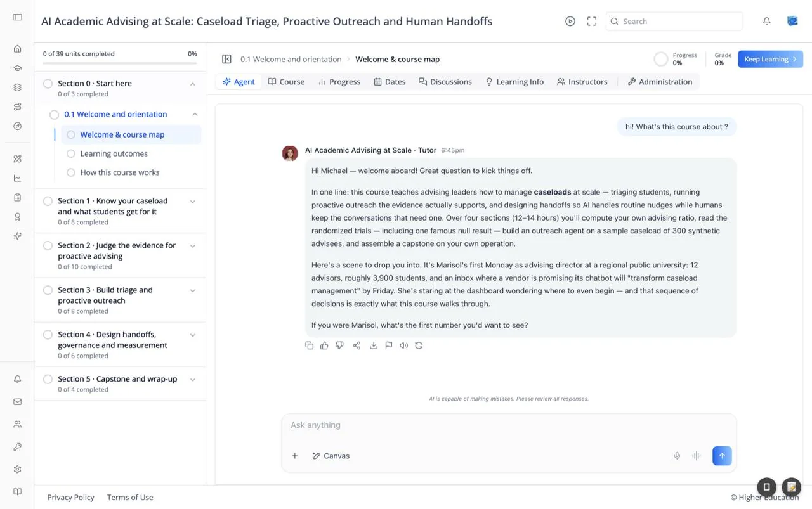Expand Section 4 Design handoffs chevron
Image resolution: width=812 pixels, height=509 pixels.
(x=193, y=335)
